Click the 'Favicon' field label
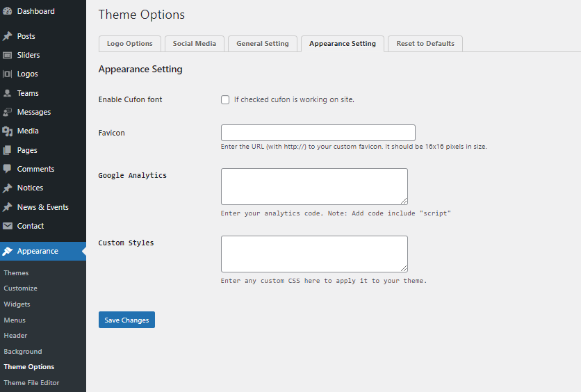581x392 pixels. (x=111, y=133)
